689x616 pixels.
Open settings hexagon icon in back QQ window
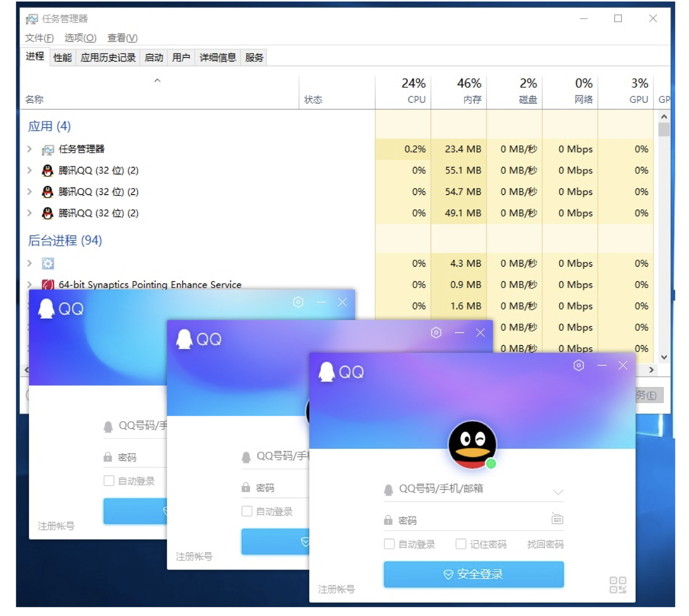click(298, 302)
